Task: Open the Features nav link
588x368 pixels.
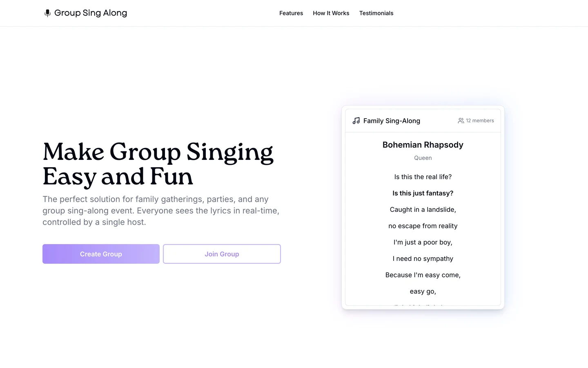Action: [291, 13]
